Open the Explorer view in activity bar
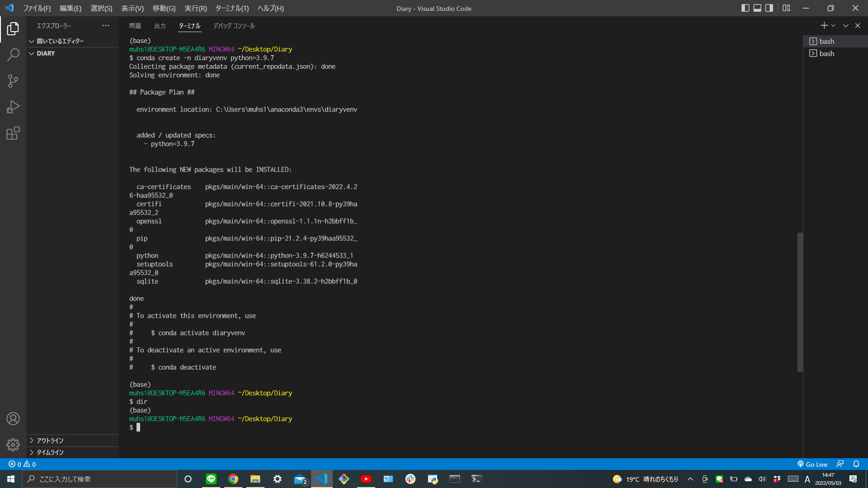The image size is (868, 488). pyautogui.click(x=13, y=29)
